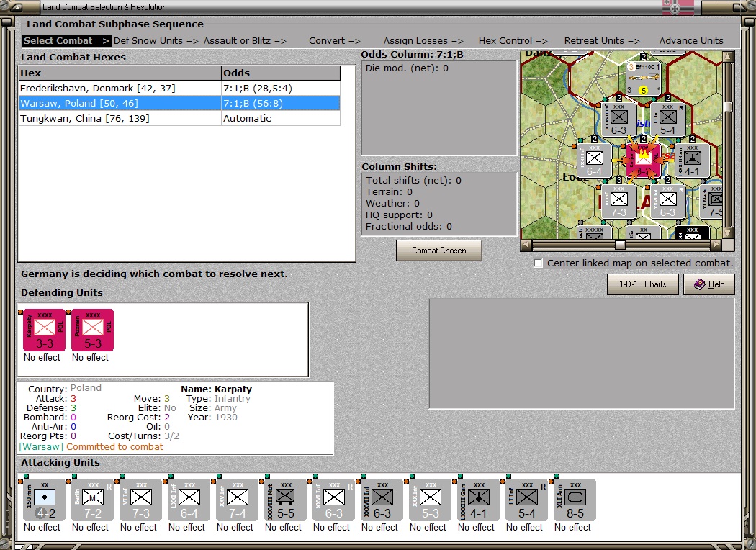
Task: Pick the XXXVII Inf 6-3 unit in Attacking Units
Action: 382,500
